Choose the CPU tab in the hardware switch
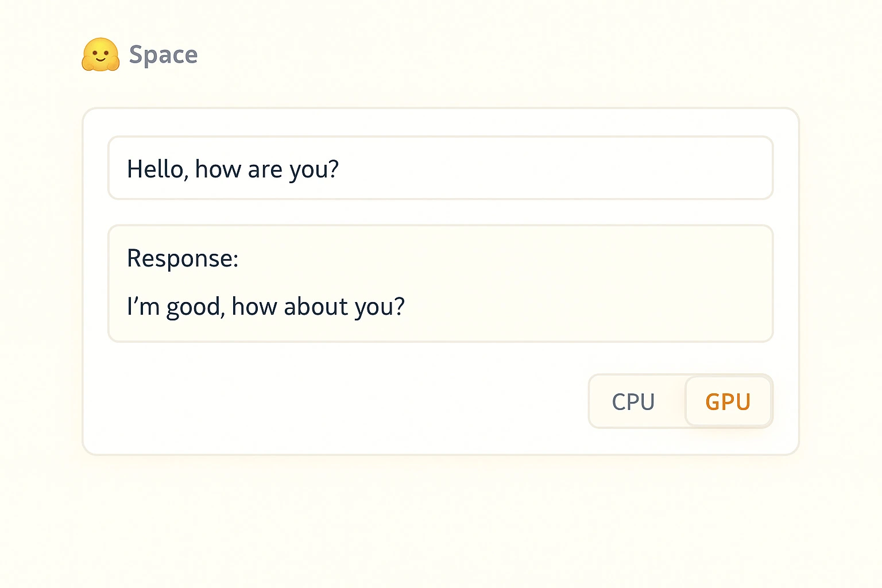 coord(633,401)
